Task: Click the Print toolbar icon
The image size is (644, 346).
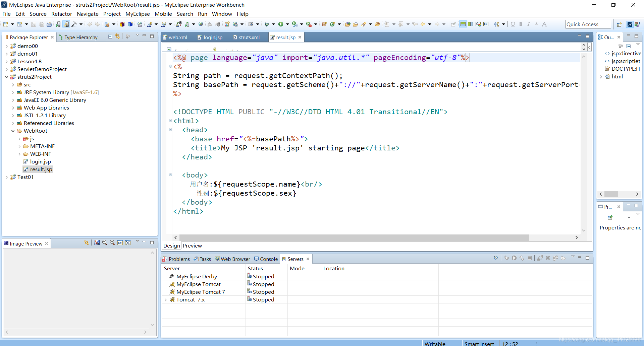Action: pos(49,24)
